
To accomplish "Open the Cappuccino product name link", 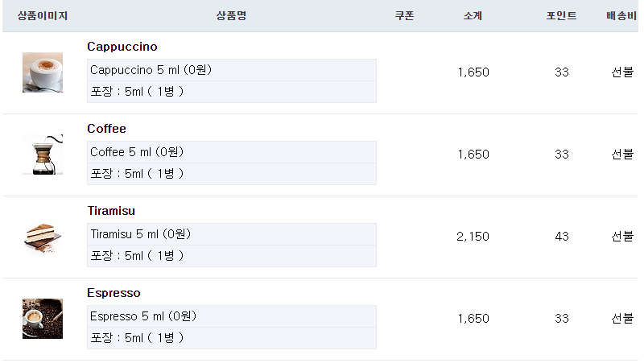I will (x=122, y=47).
